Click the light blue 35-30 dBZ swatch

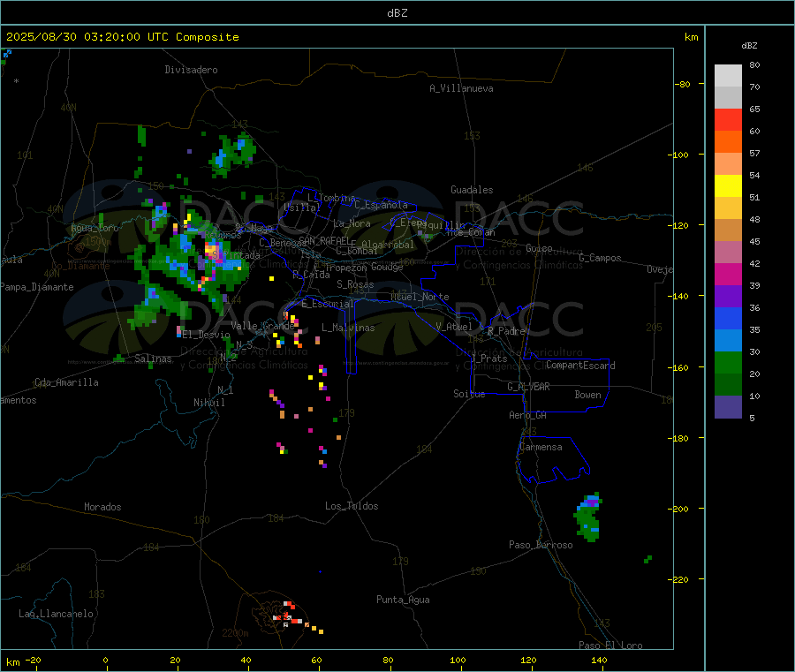tap(728, 341)
